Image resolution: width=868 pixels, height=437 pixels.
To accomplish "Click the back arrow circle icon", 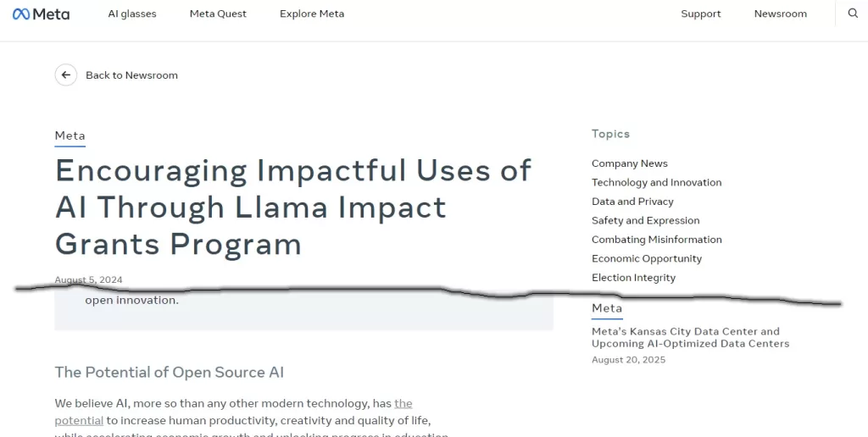I will [x=66, y=75].
